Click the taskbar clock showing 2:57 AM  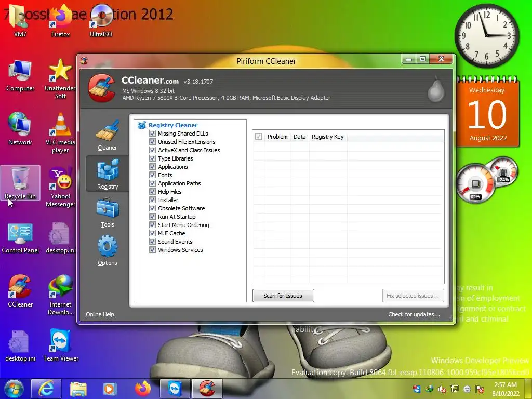(x=506, y=389)
